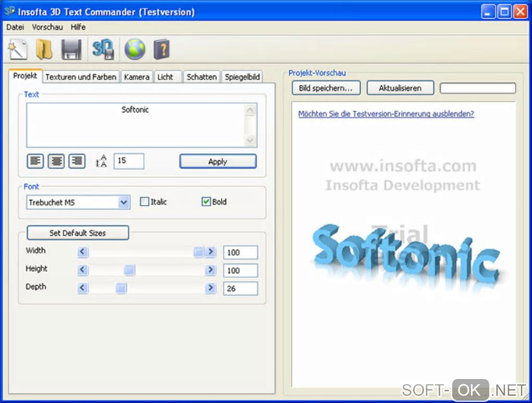Click the line spacing icon
This screenshot has width=532, height=403.
(x=101, y=161)
